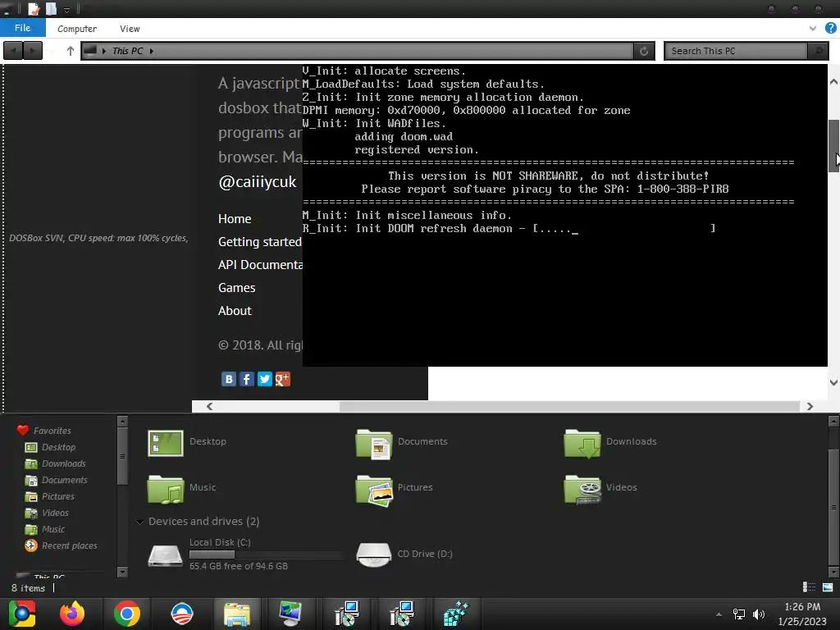Open the Getting started link
840x630 pixels.
pyautogui.click(x=260, y=242)
